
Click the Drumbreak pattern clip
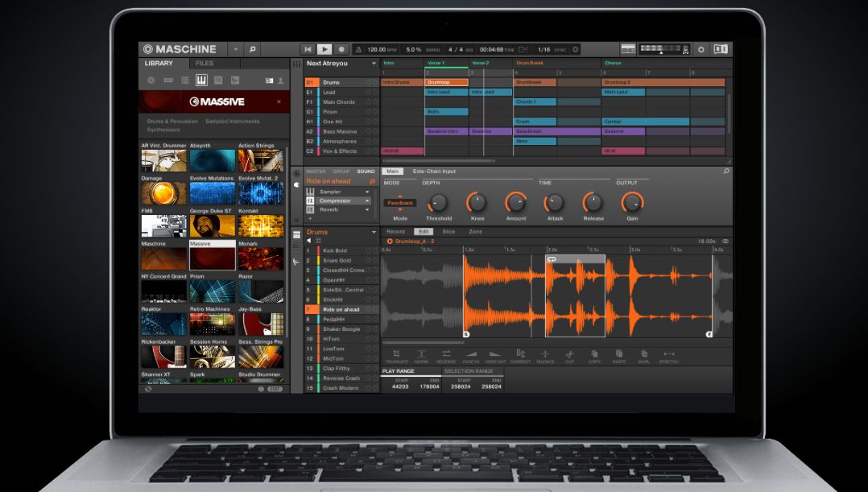[535, 82]
